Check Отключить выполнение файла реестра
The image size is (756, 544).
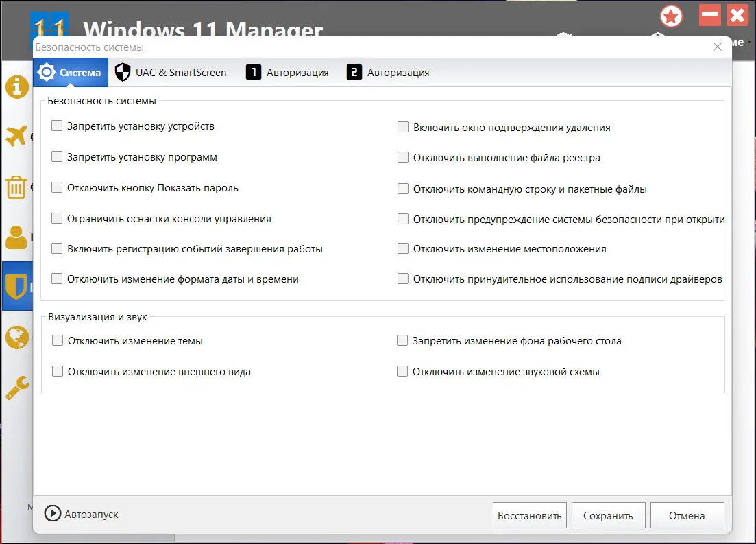[403, 157]
